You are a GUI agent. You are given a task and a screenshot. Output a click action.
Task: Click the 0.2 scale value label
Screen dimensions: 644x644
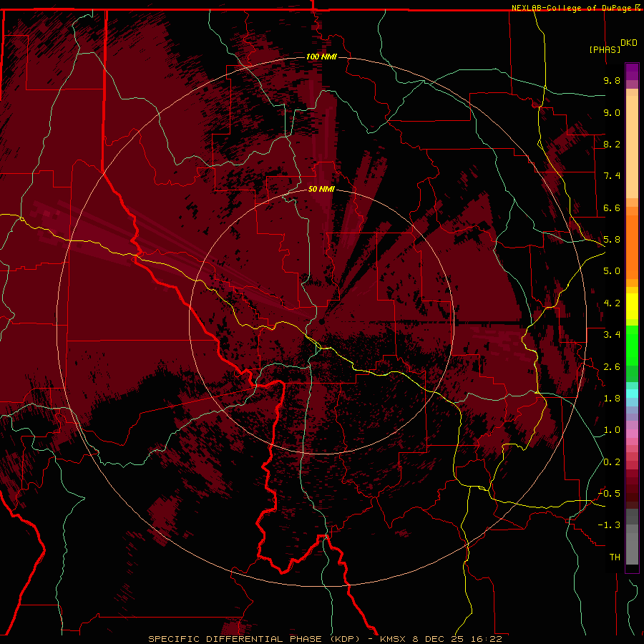(x=612, y=462)
